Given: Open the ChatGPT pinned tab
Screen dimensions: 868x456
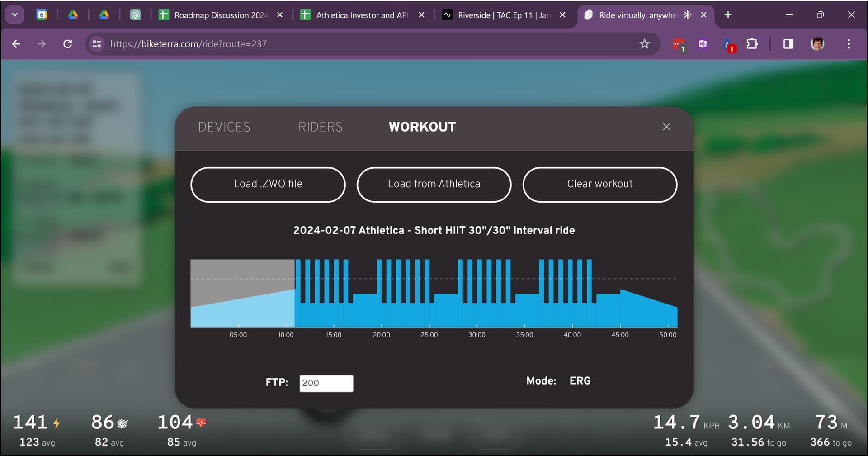Looking at the screenshot, I should [135, 15].
